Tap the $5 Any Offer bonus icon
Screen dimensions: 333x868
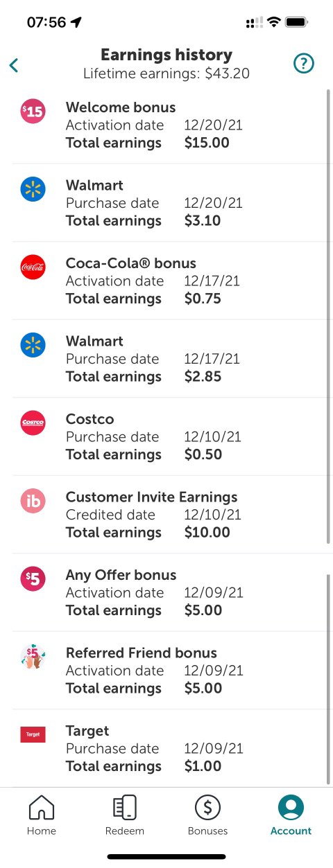(33, 578)
